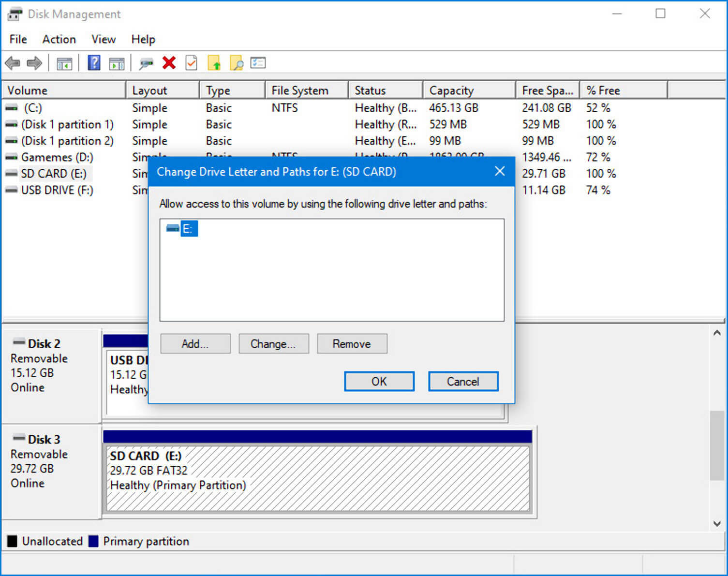Viewport: 728px width, 576px height.
Task: Open the View menu
Action: (104, 39)
